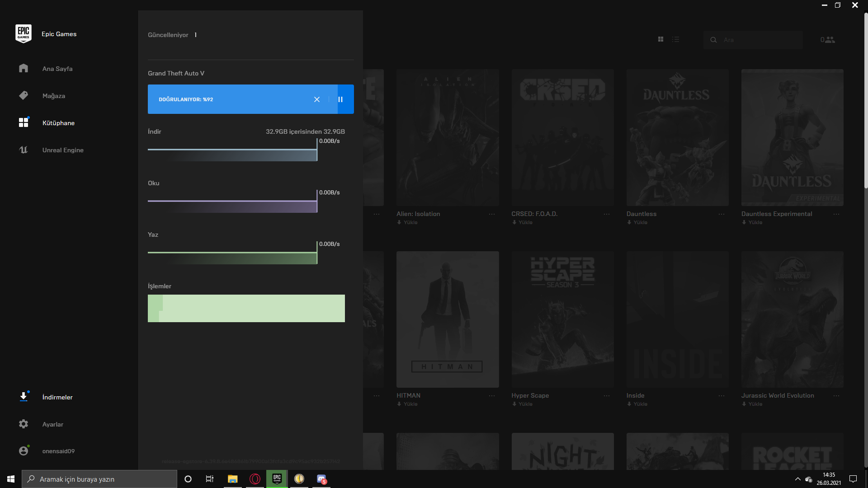Viewport: 868px width, 488px height.
Task: Open the friends list icon
Action: (x=828, y=40)
